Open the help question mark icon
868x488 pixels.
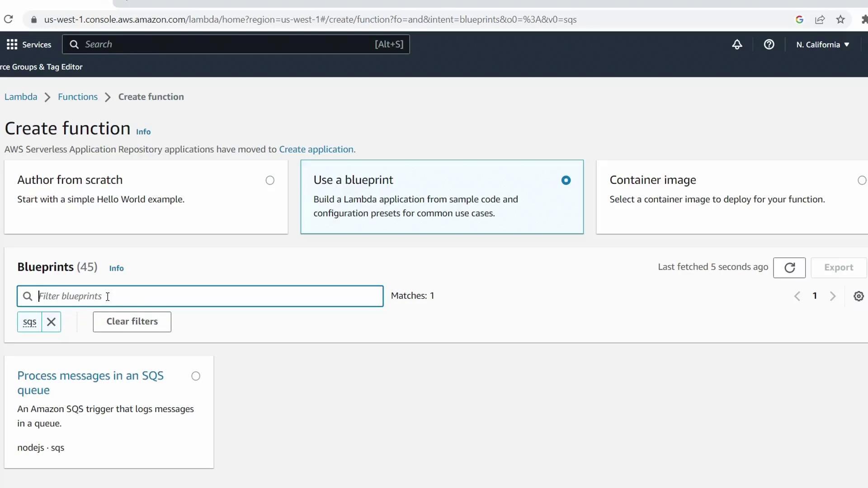coord(769,44)
